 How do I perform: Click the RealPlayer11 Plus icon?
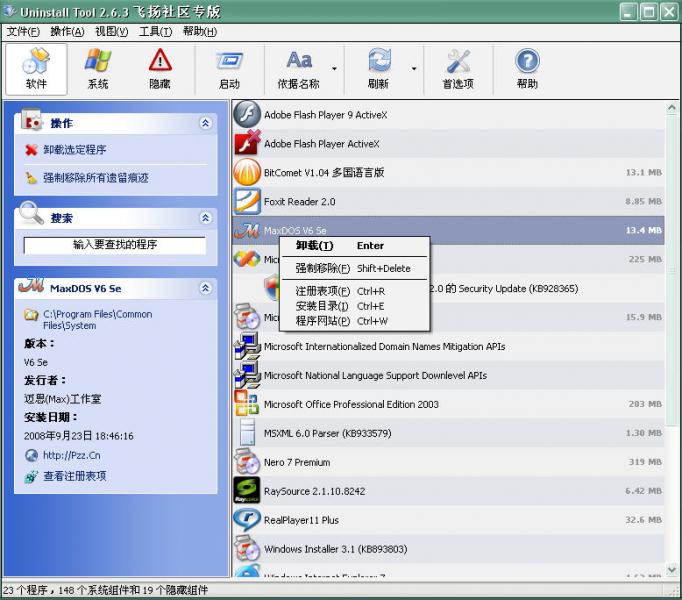pos(247,520)
